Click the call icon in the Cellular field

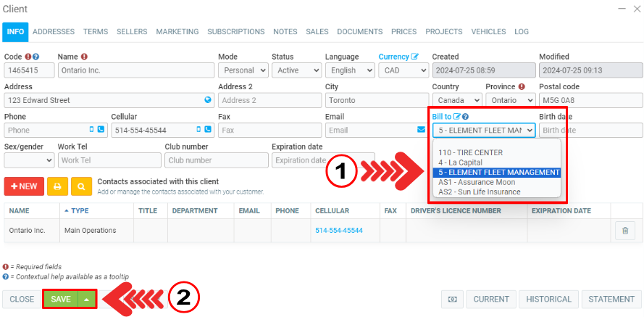click(208, 130)
